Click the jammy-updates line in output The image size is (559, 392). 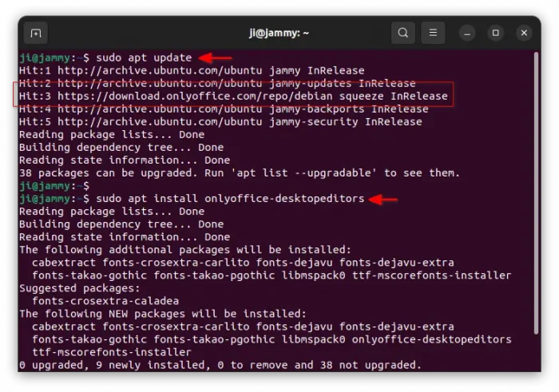[x=216, y=83]
